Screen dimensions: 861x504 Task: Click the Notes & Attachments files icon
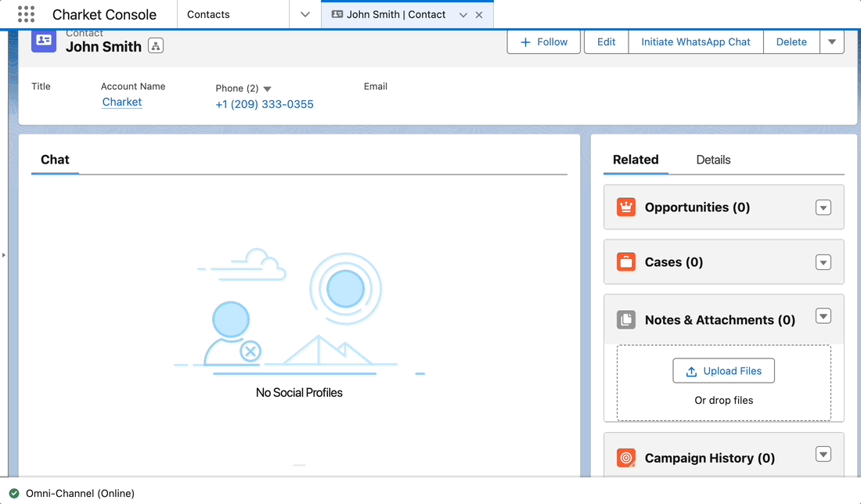tap(626, 319)
